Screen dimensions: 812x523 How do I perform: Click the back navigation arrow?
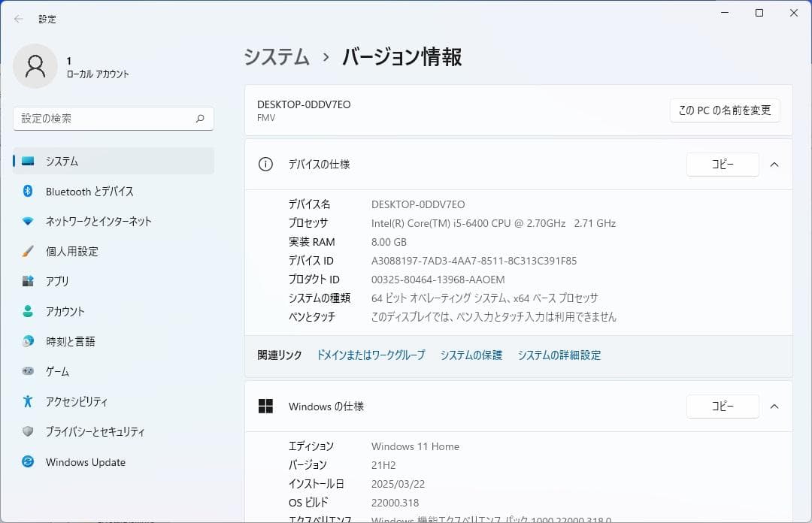coord(18,18)
